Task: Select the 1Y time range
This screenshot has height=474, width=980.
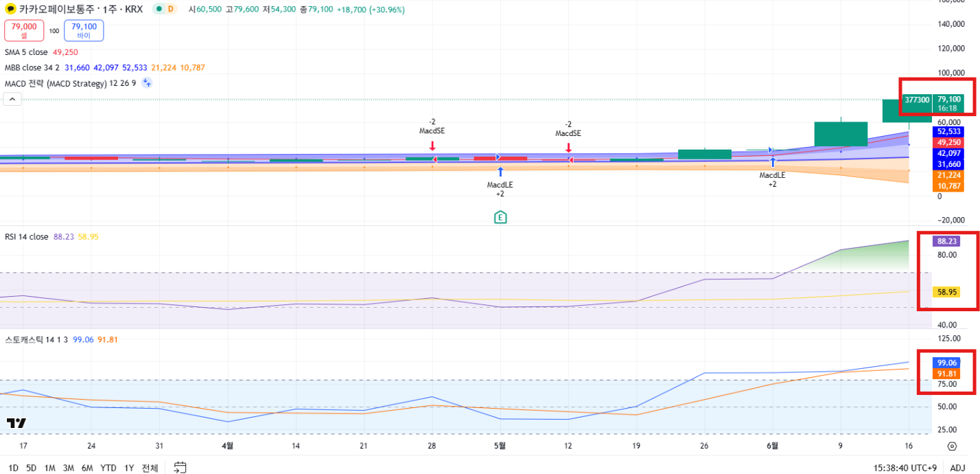Action: point(129,468)
